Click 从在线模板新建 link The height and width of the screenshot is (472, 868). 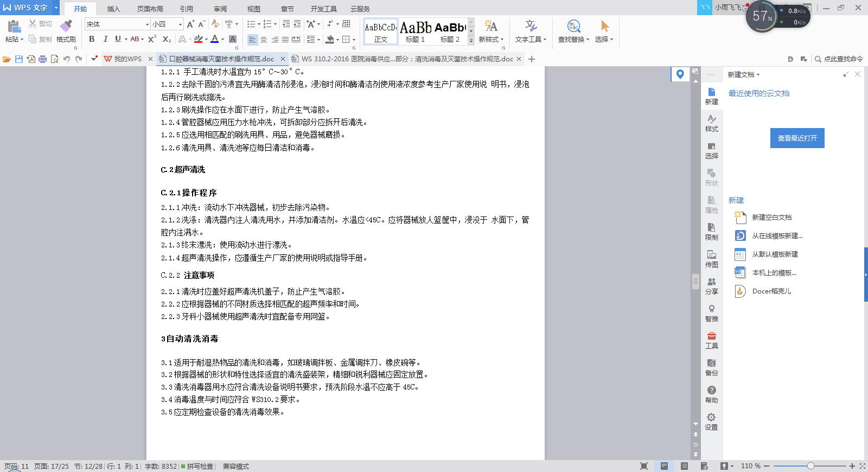tap(777, 235)
